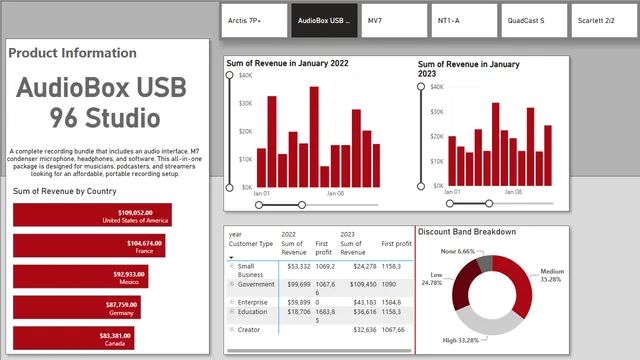Expand the Creator row

[232, 329]
